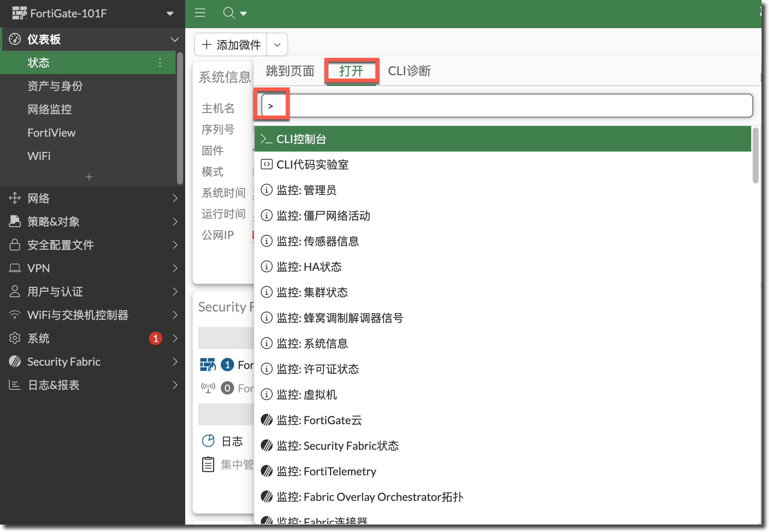
Task: Open the CLI控制台 terminal entry
Action: tap(503, 139)
